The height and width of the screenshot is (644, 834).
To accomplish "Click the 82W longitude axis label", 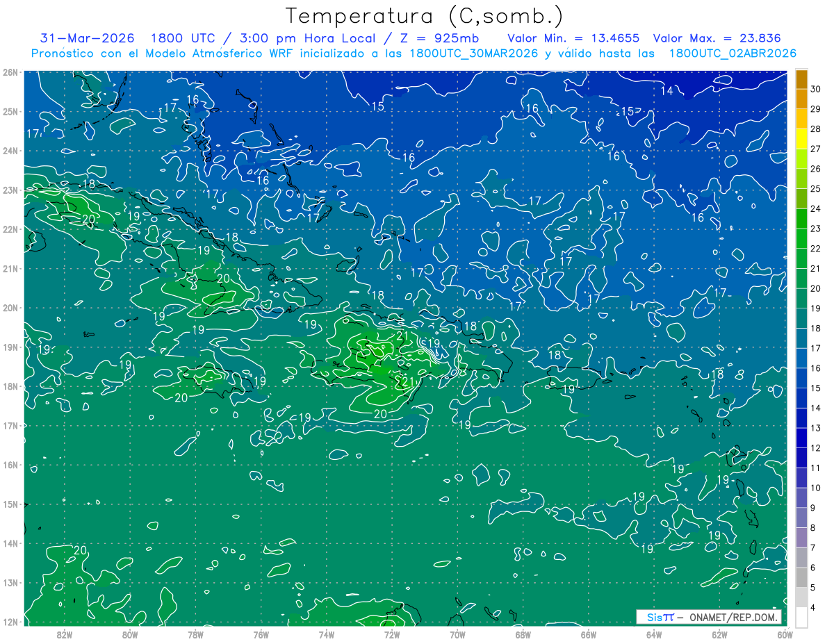I will (x=65, y=634).
